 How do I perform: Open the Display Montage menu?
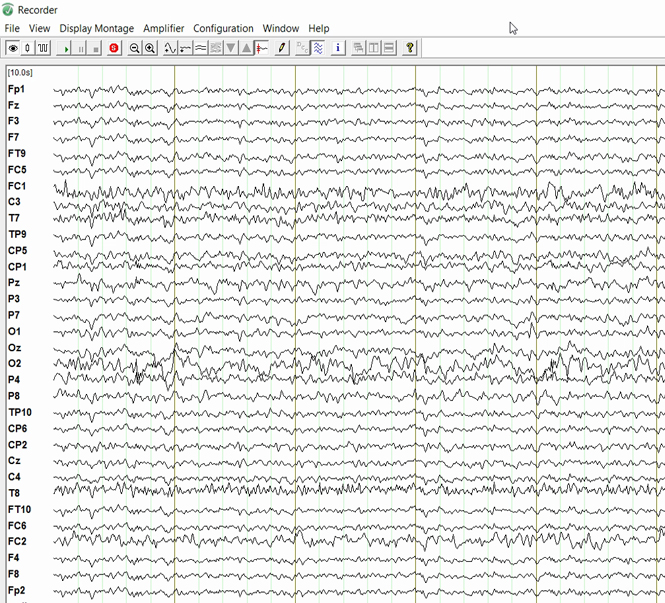coord(96,28)
